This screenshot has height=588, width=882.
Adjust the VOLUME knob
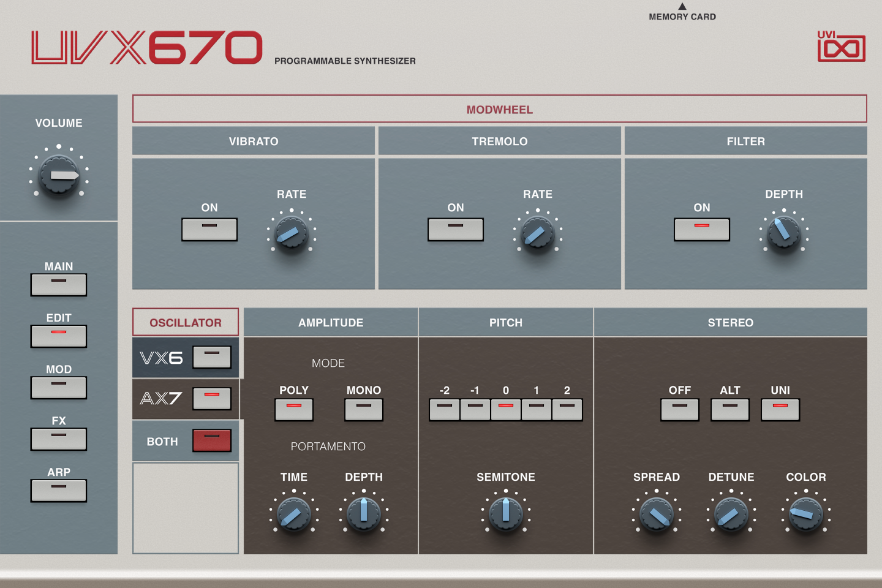(59, 176)
